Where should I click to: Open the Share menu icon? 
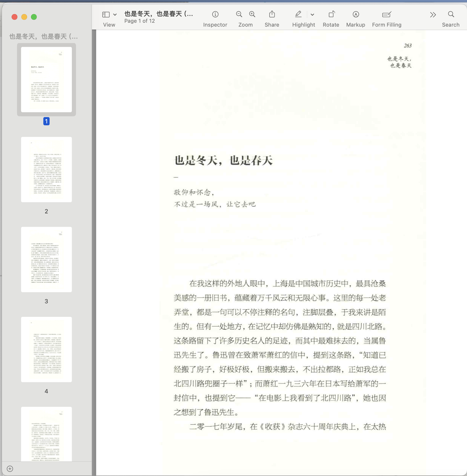pyautogui.click(x=272, y=14)
